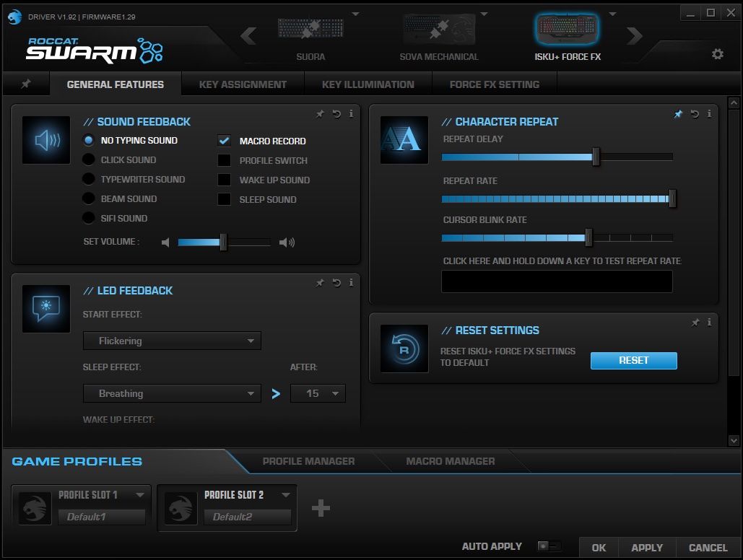Image resolution: width=743 pixels, height=560 pixels.
Task: Undo changes in Character Repeat panel
Action: tap(695, 114)
